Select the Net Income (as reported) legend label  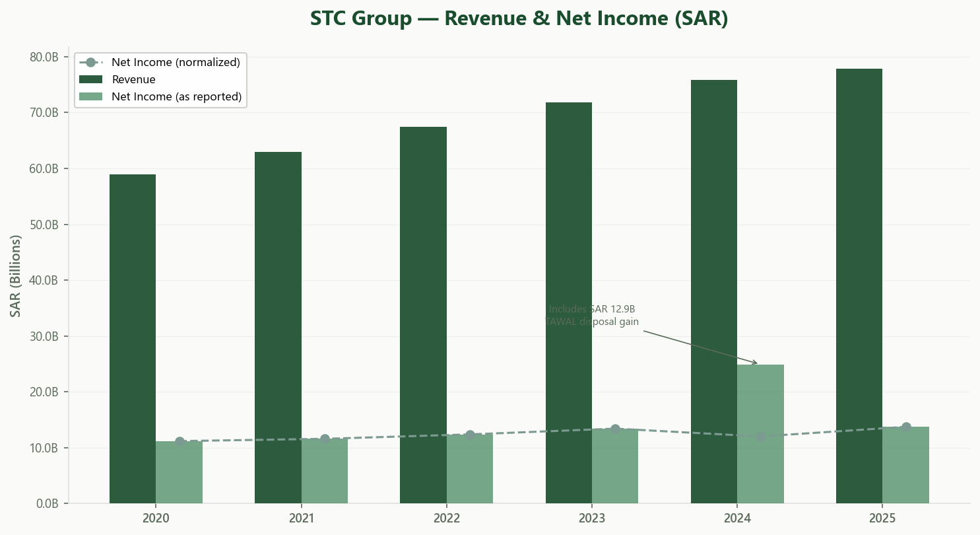click(176, 96)
